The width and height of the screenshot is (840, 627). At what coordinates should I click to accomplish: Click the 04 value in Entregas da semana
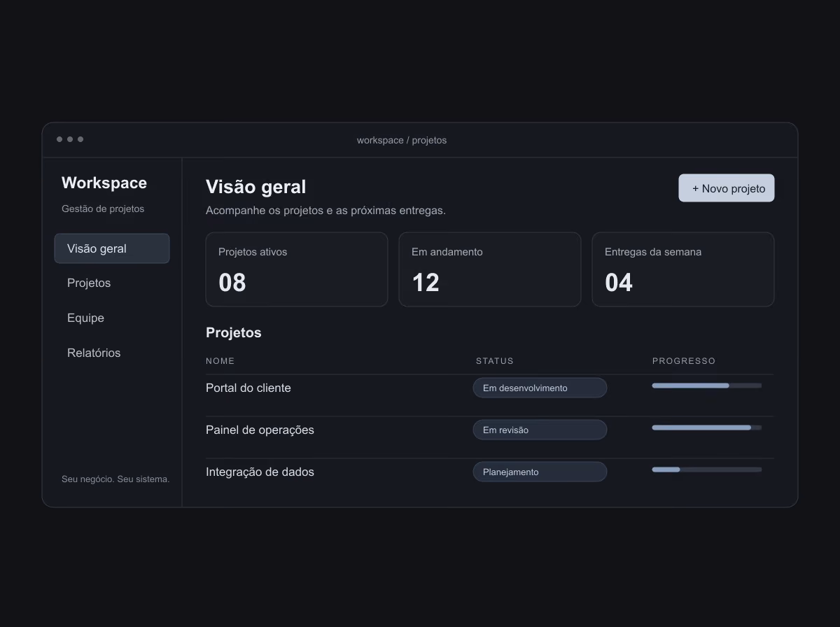(619, 283)
